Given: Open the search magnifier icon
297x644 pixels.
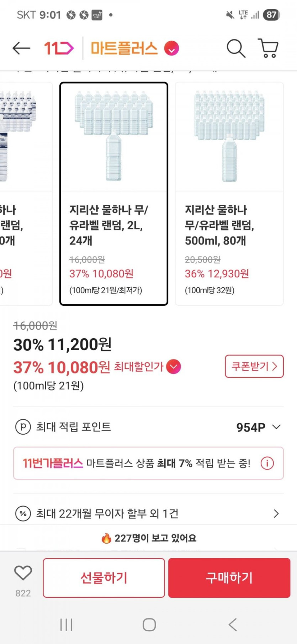Looking at the screenshot, I should pyautogui.click(x=236, y=48).
